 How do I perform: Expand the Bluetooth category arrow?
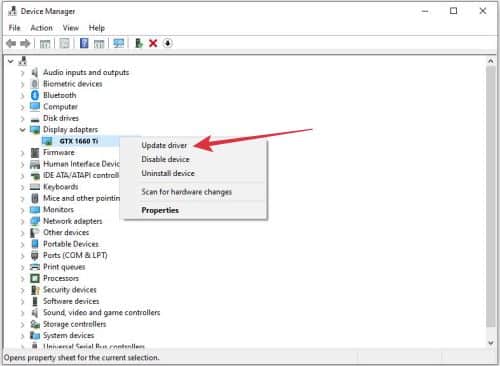[x=22, y=96]
